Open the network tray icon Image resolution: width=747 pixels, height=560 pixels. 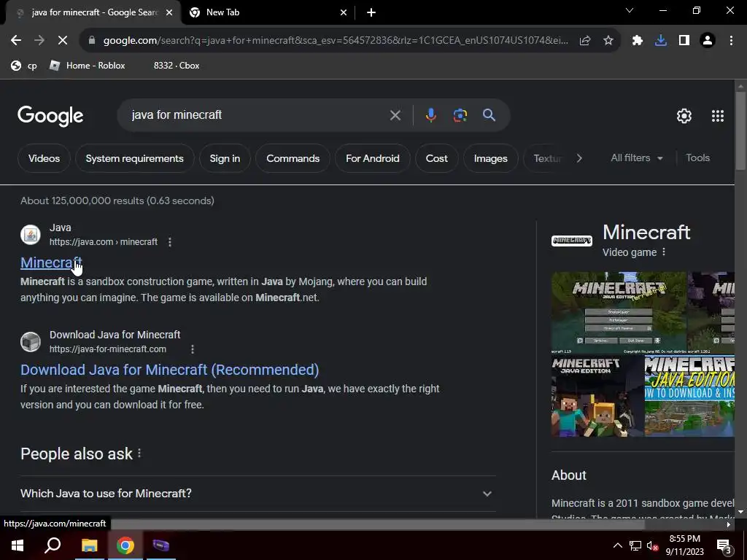point(635,545)
